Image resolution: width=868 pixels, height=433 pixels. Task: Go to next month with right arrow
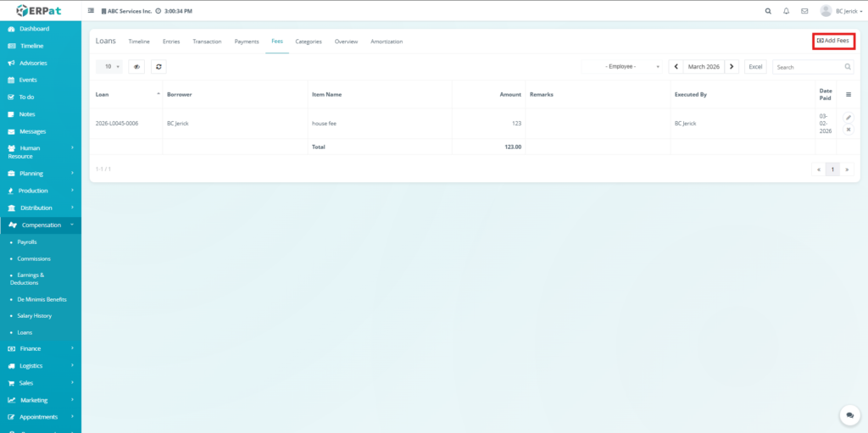732,66
